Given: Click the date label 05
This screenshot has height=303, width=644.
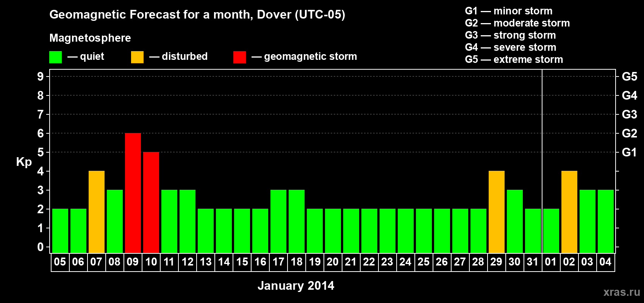Looking at the screenshot, I should (60, 262).
